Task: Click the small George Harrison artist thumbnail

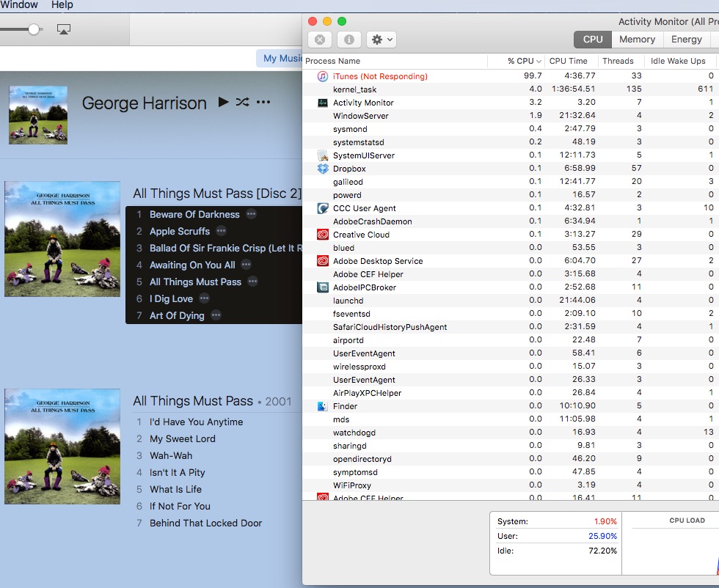Action: pos(38,115)
